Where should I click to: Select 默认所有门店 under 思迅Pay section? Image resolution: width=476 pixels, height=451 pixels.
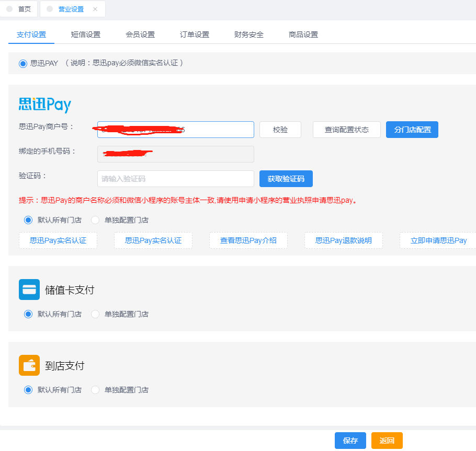click(28, 220)
